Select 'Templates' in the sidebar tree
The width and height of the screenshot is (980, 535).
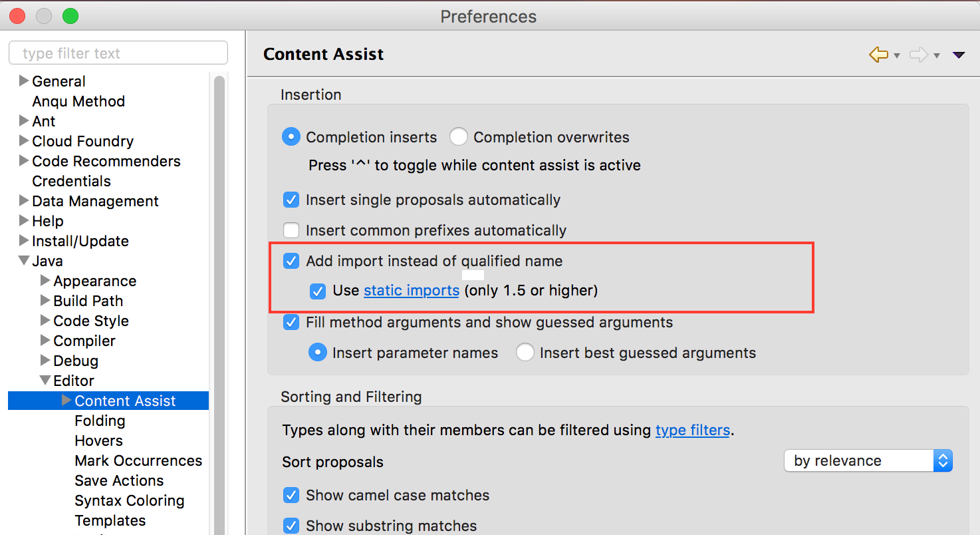tap(110, 520)
